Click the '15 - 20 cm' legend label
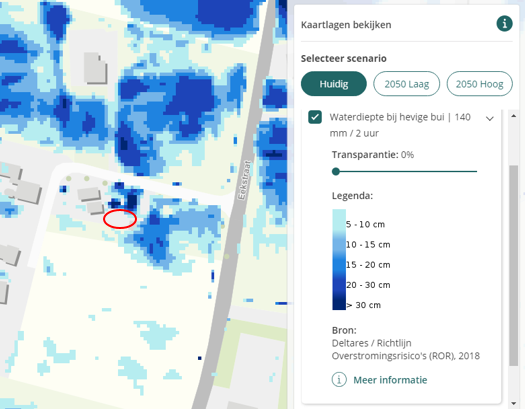Viewport: 525px width, 413px height. [x=368, y=265]
